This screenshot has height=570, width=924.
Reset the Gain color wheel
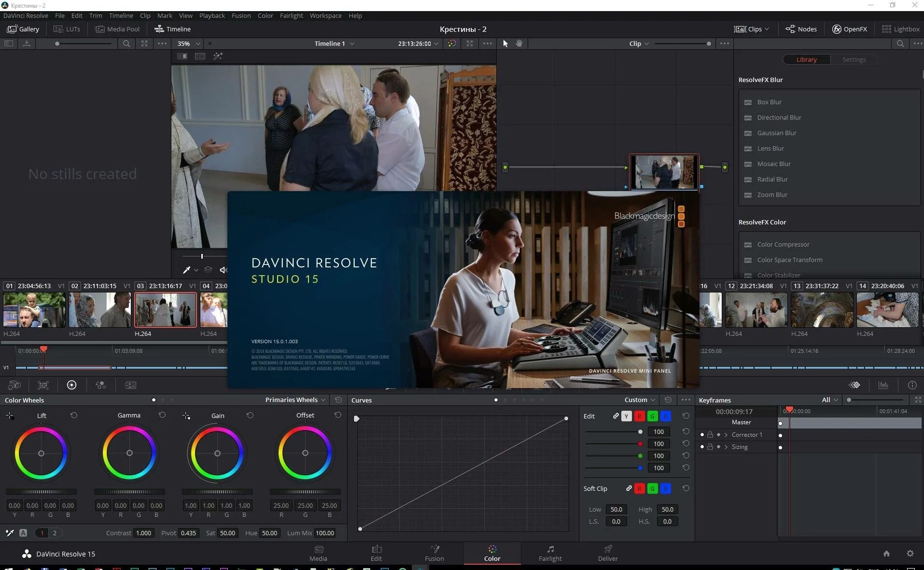point(250,415)
